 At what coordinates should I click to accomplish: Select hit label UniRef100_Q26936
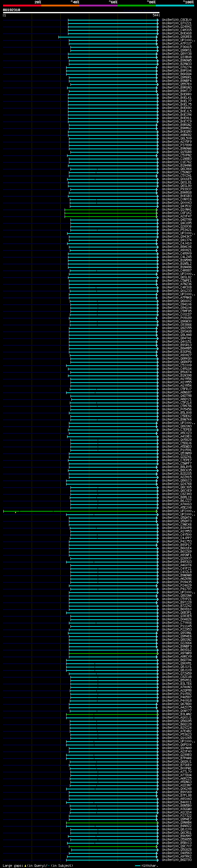pyautogui.click(x=177, y=226)
